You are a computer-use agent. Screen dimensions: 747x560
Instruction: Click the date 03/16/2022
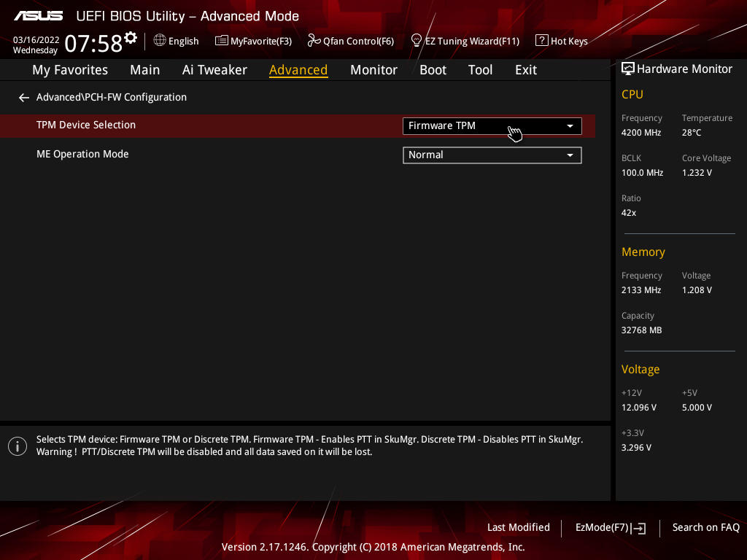click(36, 40)
